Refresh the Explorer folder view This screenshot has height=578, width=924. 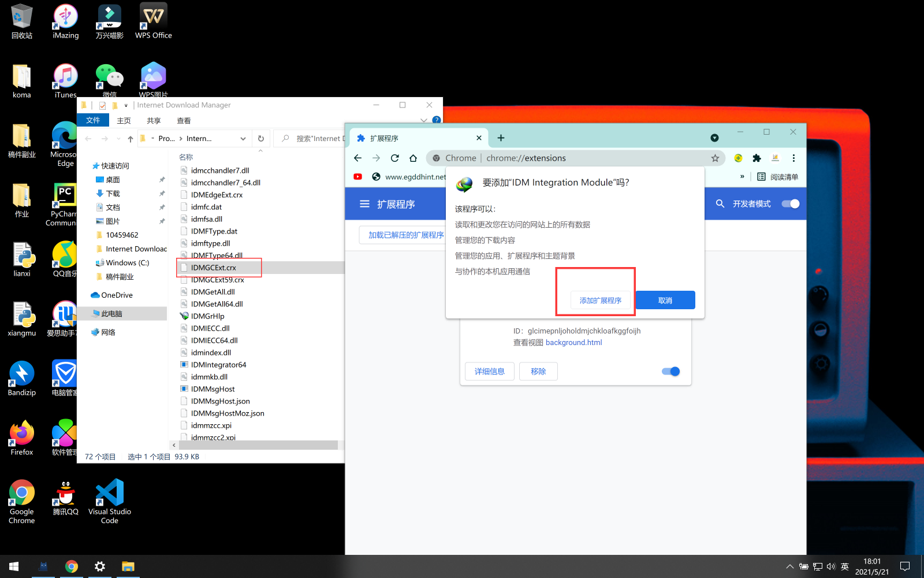click(261, 139)
